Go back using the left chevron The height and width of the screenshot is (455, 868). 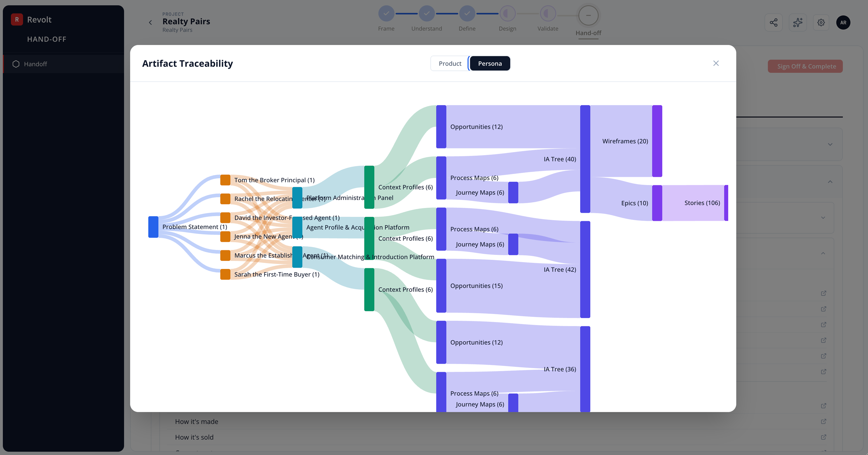pos(150,23)
